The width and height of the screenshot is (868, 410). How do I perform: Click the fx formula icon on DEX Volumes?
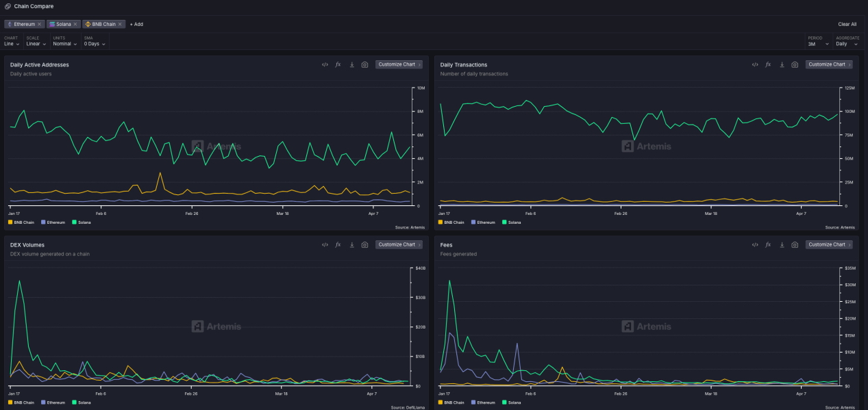pyautogui.click(x=338, y=244)
